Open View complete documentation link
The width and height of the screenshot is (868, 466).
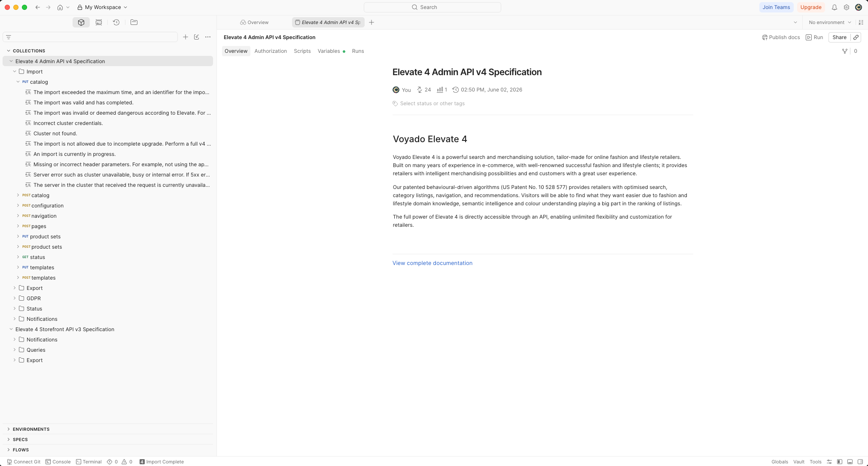click(432, 263)
